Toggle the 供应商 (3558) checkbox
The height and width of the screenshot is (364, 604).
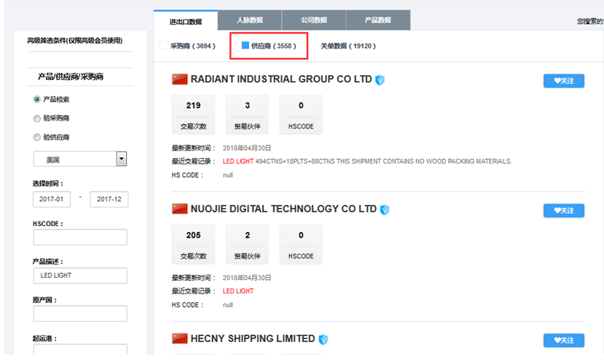pos(245,45)
